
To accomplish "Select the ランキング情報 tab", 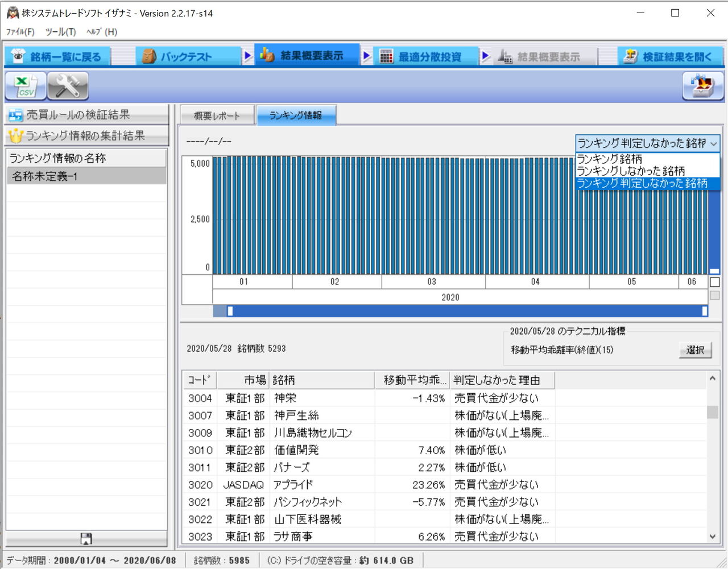I will pyautogui.click(x=296, y=115).
